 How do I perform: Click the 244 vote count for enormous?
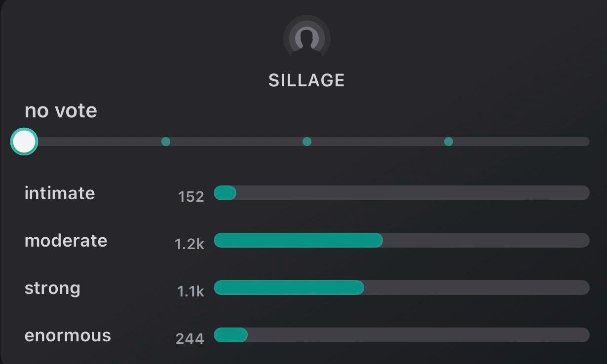pyautogui.click(x=190, y=339)
